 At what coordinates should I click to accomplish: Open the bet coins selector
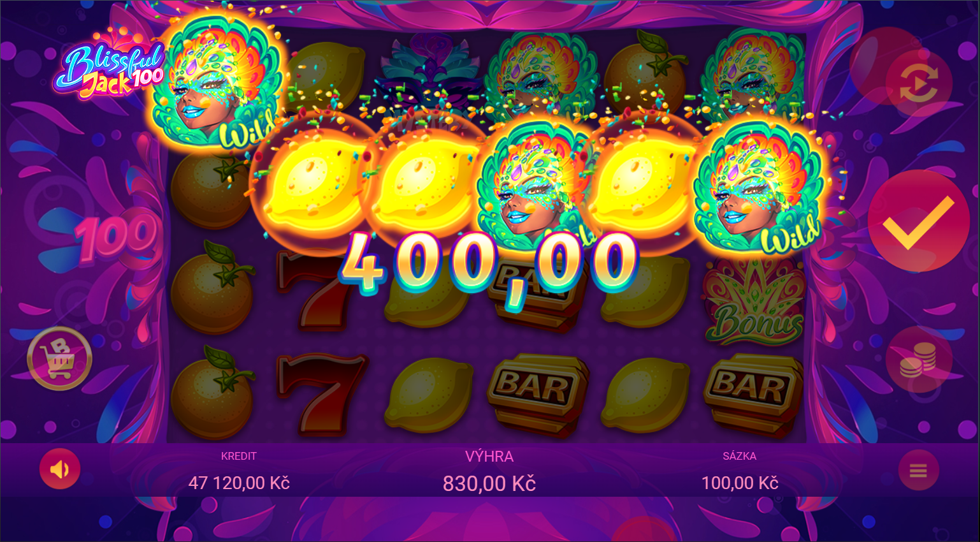point(918,360)
